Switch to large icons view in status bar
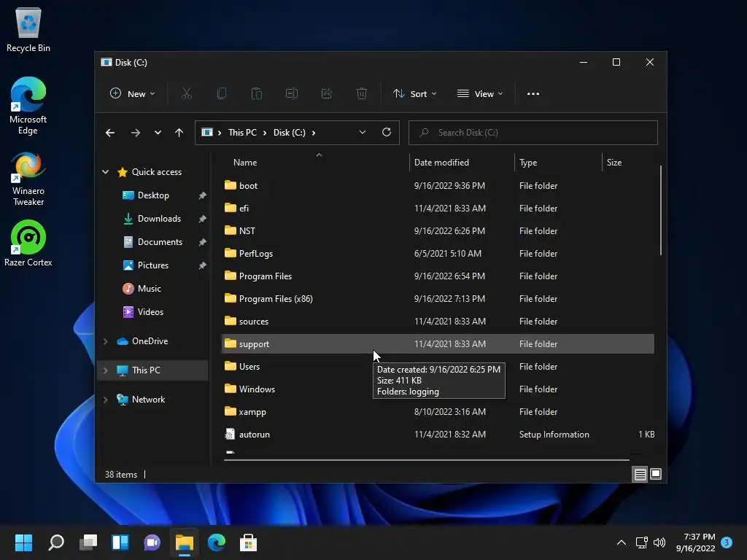747x560 pixels. pos(656,474)
